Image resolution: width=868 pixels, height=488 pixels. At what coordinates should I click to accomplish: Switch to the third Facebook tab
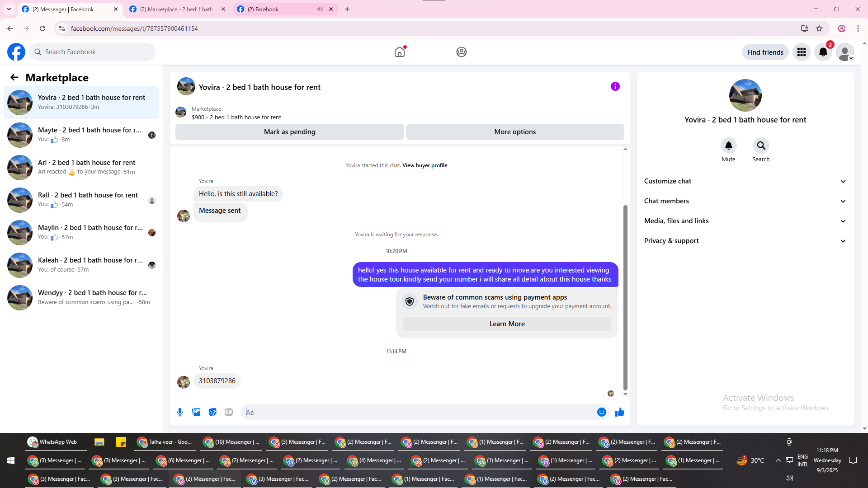pyautogui.click(x=286, y=9)
